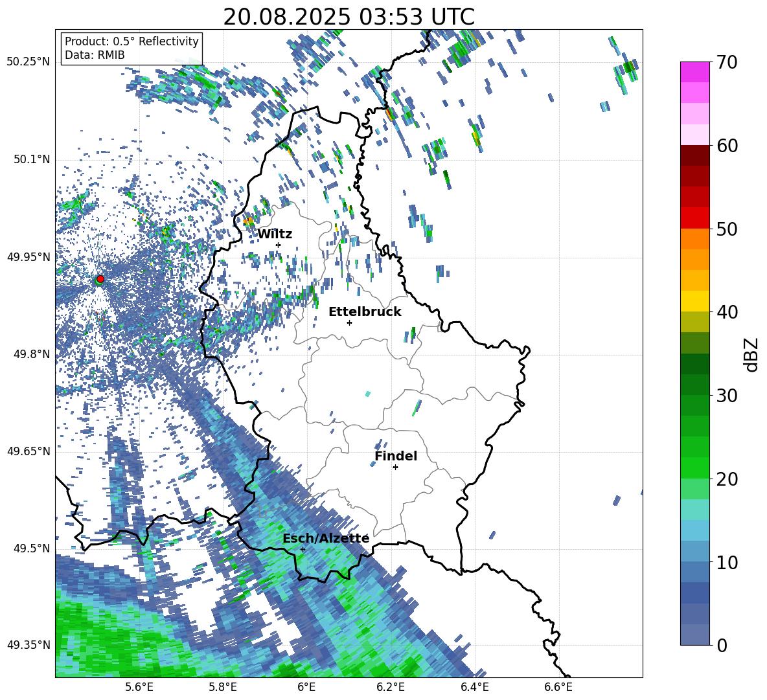Click the 5.8°E longitude tick label

point(223,687)
